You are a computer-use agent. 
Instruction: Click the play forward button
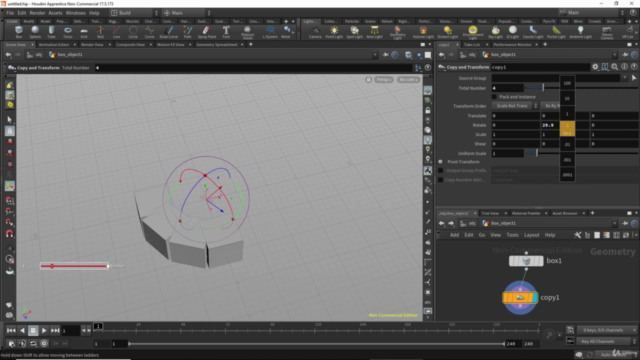pos(44,330)
